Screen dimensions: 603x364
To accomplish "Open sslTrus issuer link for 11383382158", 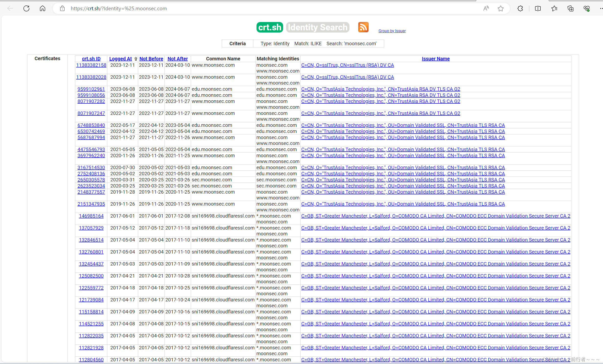I will click(x=347, y=65).
